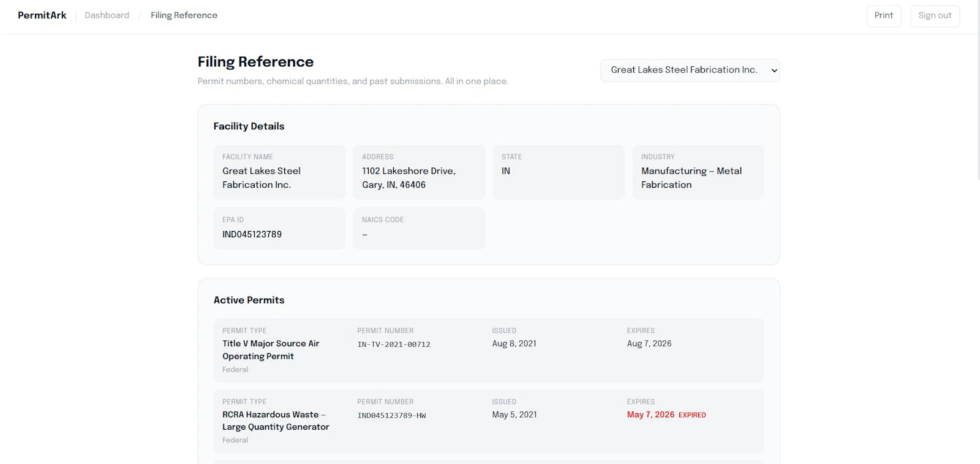Screen dimensions: 980x464
Task: Click the red EXPIRED badge
Action: 692,416
